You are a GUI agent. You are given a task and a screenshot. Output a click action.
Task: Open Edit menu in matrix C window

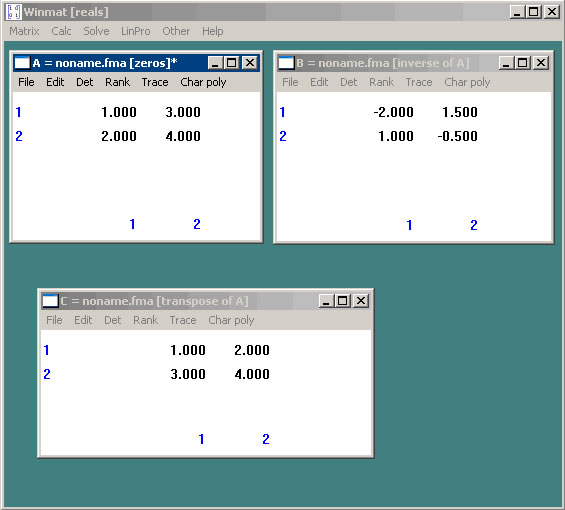coord(83,320)
